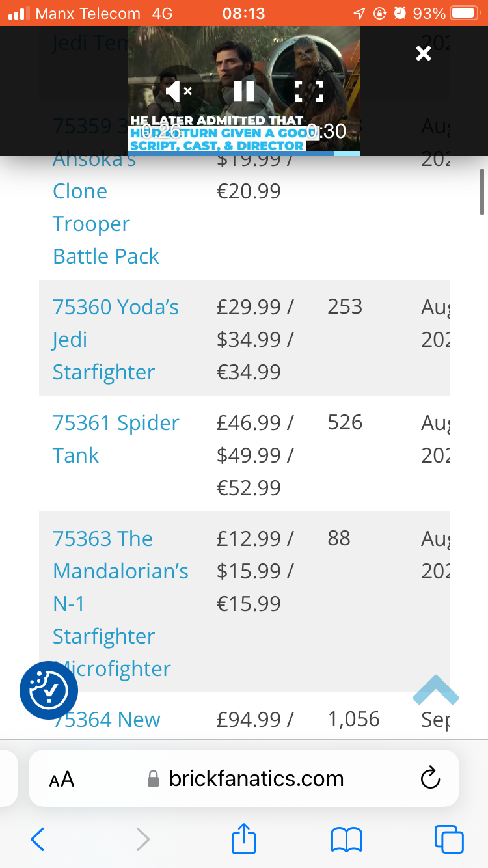
Task: Tap the battery indicator in status bar
Action: click(465, 13)
